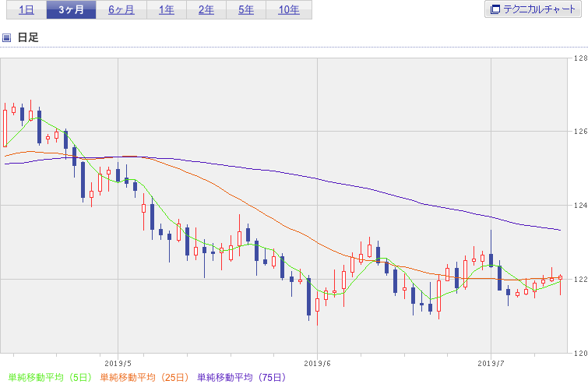Click the 126 price axis label

pos(581,132)
